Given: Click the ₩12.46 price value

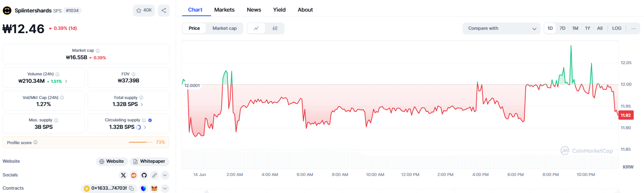Looking at the screenshot, I should click(x=24, y=29).
